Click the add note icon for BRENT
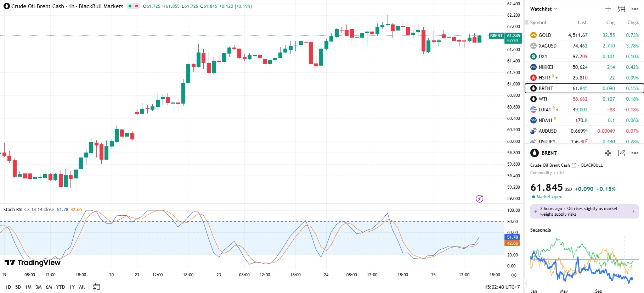The width and height of the screenshot is (644, 293). pos(621,153)
